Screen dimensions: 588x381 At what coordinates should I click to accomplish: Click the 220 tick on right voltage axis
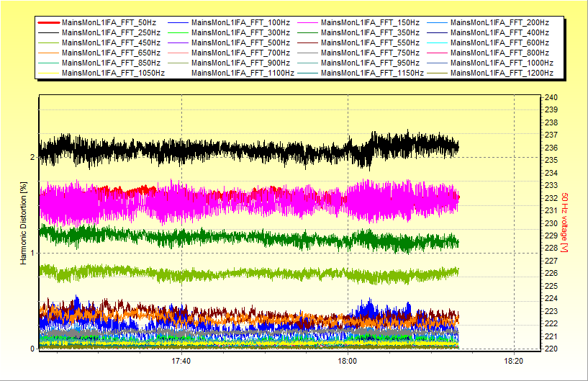pos(550,349)
